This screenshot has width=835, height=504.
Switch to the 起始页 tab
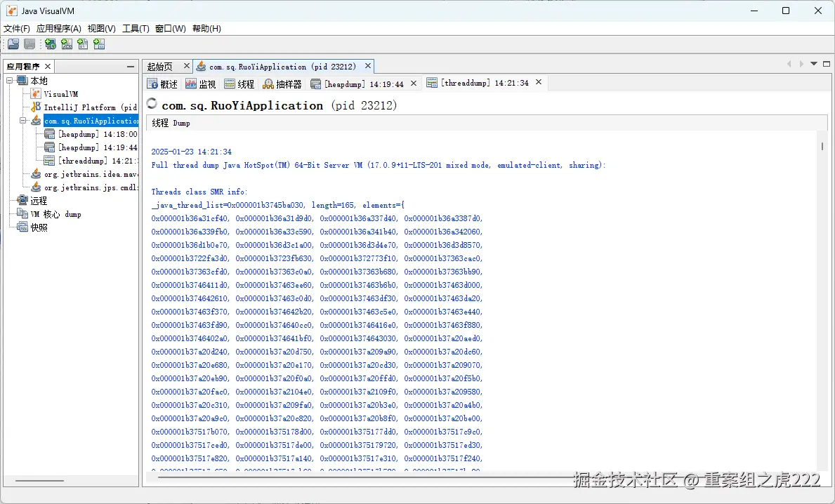tap(162, 65)
